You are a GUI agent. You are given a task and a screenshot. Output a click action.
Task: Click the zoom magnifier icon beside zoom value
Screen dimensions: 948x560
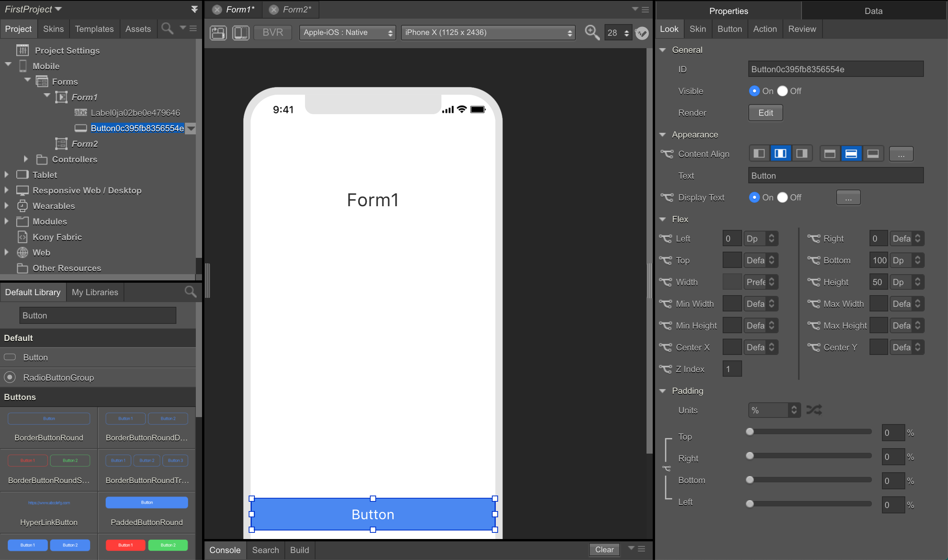point(592,33)
